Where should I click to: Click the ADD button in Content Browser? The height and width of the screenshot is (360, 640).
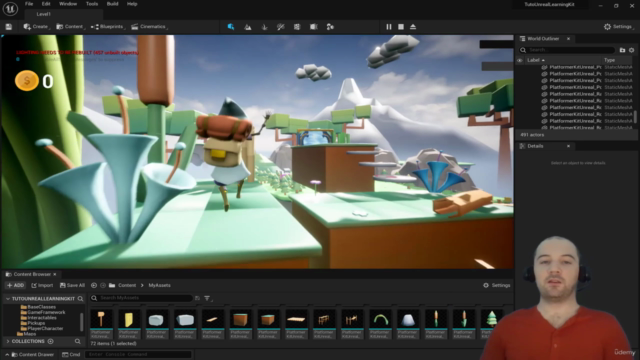click(16, 285)
